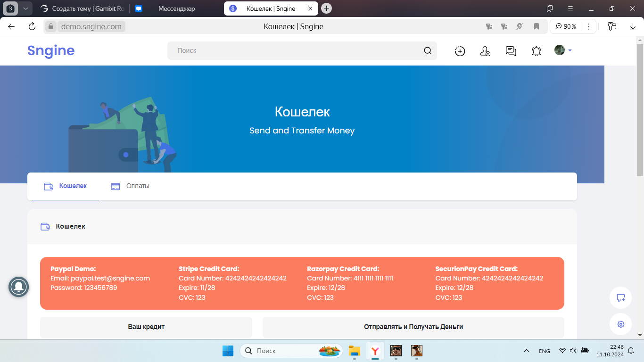This screenshot has width=644, height=362.
Task: Reload the page
Action: [32, 26]
